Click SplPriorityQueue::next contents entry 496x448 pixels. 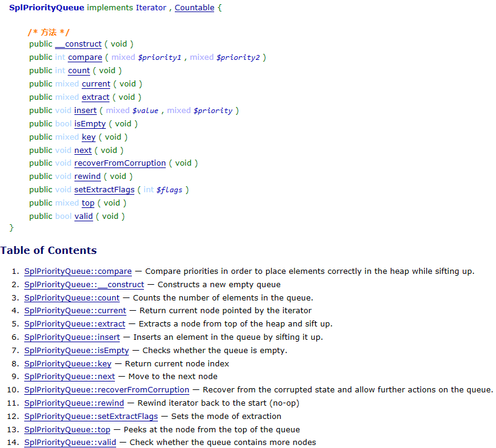(70, 377)
